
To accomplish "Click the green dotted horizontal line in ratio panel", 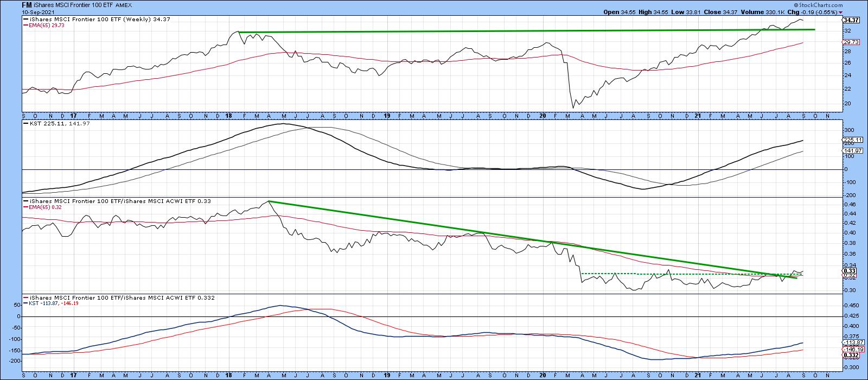I will click(x=678, y=273).
